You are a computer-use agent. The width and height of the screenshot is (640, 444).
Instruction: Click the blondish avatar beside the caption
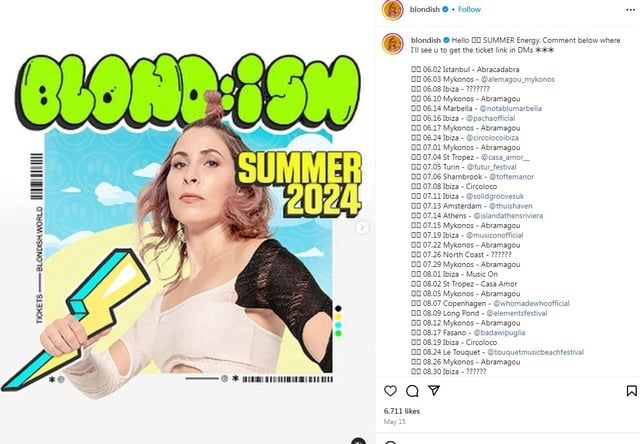(393, 42)
